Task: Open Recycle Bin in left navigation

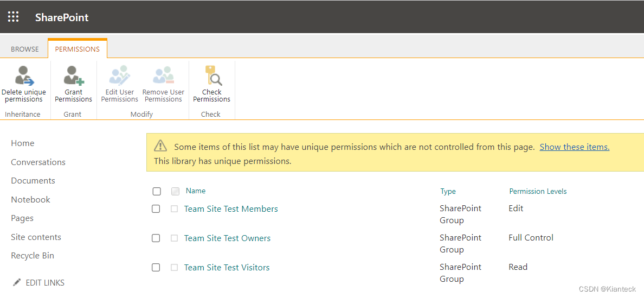Action: click(x=33, y=255)
